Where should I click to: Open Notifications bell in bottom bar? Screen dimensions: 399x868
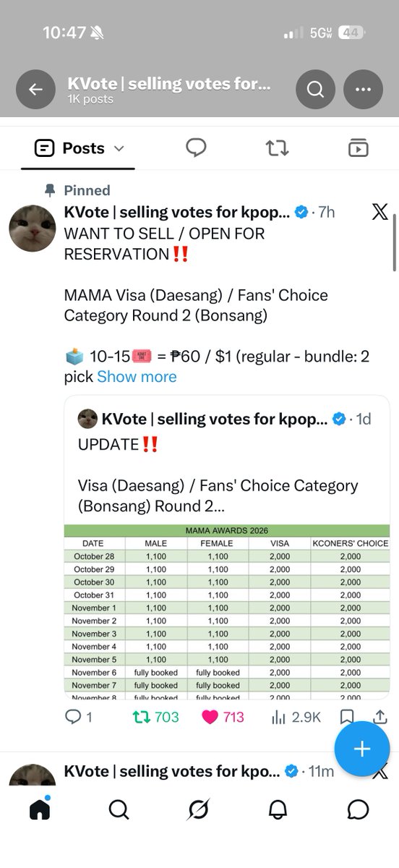[278, 809]
